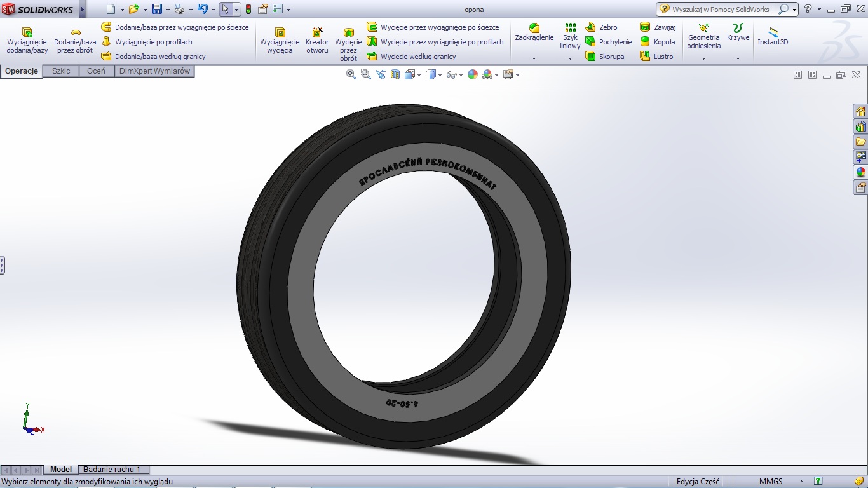The width and height of the screenshot is (868, 488).
Task: Expand the Szyk liniowy dropdown arrow
Action: pos(570,58)
